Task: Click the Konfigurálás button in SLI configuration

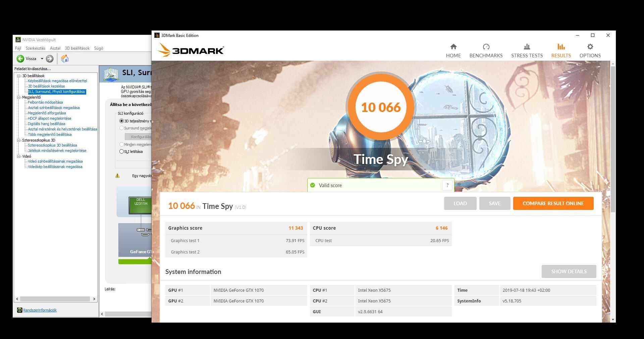Action: [138, 137]
